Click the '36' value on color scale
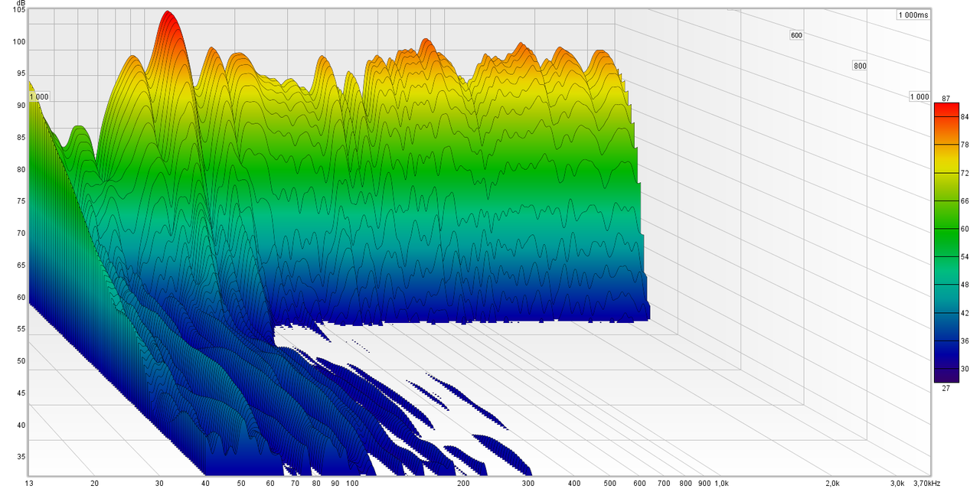The width and height of the screenshot is (980, 489). tap(965, 341)
